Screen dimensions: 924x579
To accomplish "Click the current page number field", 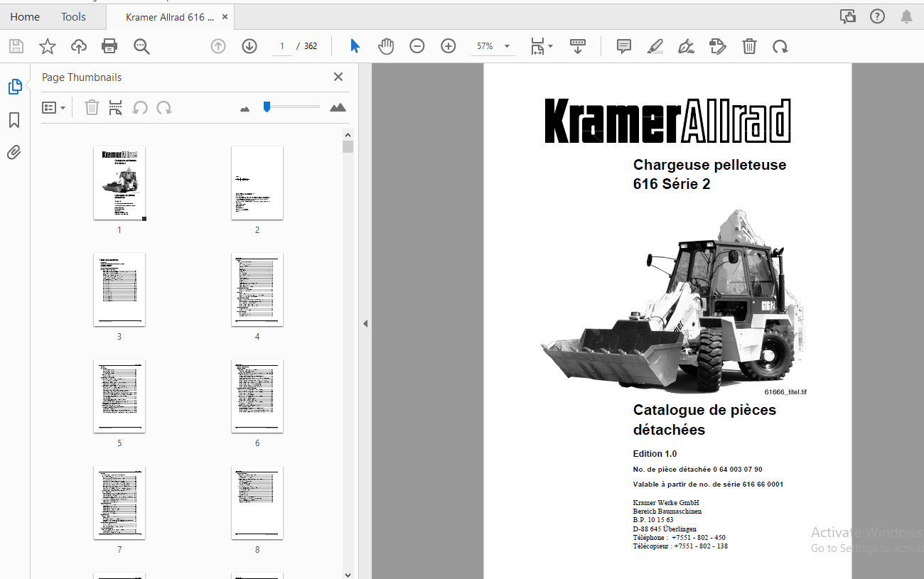I will (282, 46).
